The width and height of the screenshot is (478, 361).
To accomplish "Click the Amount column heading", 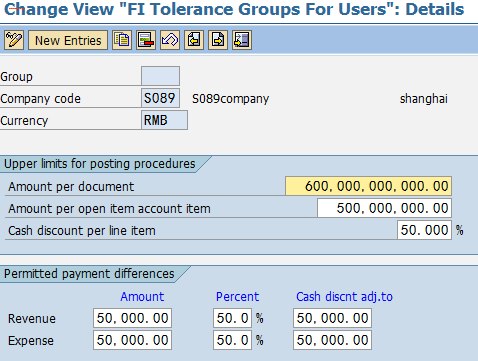I will pos(142,296).
